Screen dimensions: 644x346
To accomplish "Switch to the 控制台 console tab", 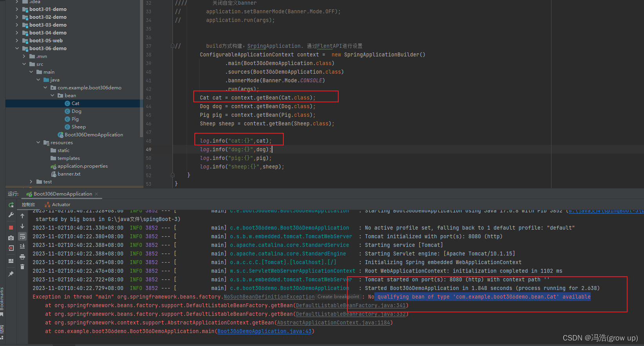I will click(x=28, y=205).
